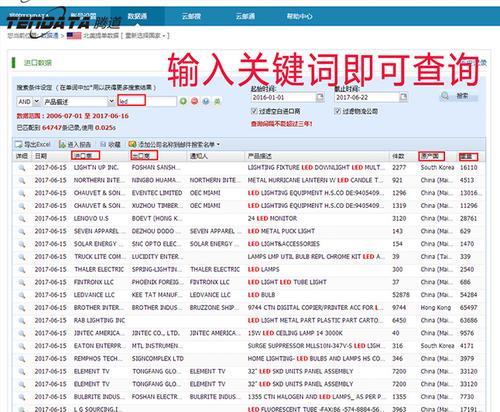Open details magnifier for BROTHER INTER row
The width and height of the screenshot is (500, 412).
click(22, 308)
